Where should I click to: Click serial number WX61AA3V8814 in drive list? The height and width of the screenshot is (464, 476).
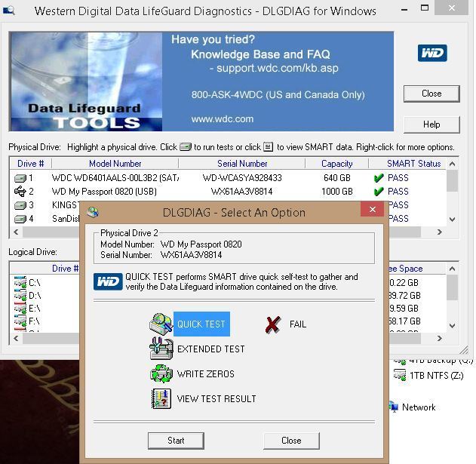(x=242, y=192)
